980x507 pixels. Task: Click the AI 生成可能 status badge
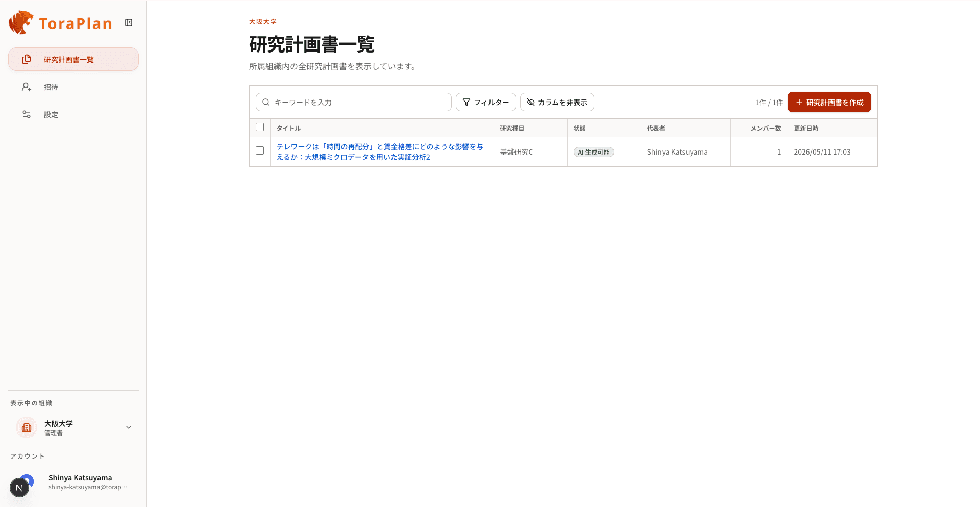tap(594, 152)
